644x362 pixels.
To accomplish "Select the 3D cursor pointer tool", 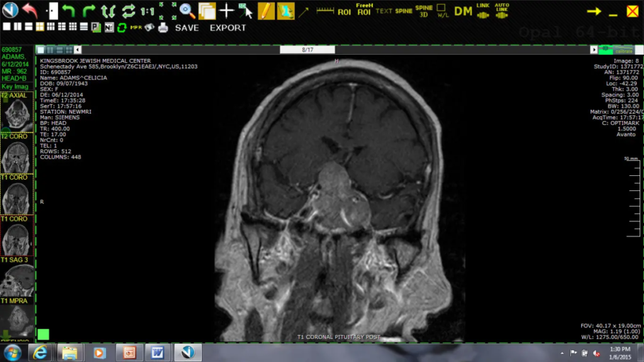I will point(246,11).
